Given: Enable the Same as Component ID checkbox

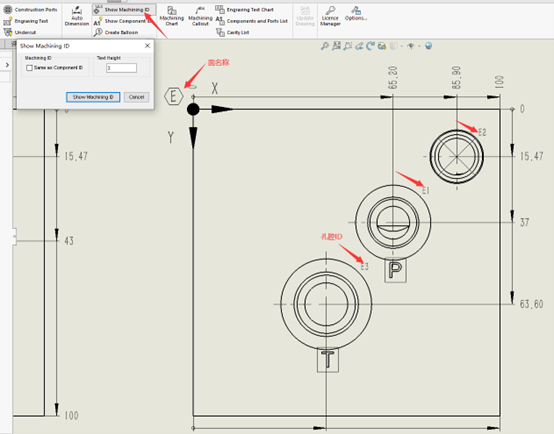Looking at the screenshot, I should point(30,68).
